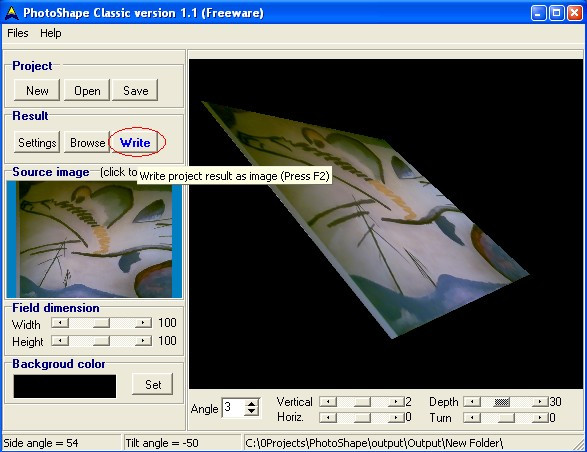Click the black background color swatch
The height and width of the screenshot is (452, 587).
pos(65,386)
